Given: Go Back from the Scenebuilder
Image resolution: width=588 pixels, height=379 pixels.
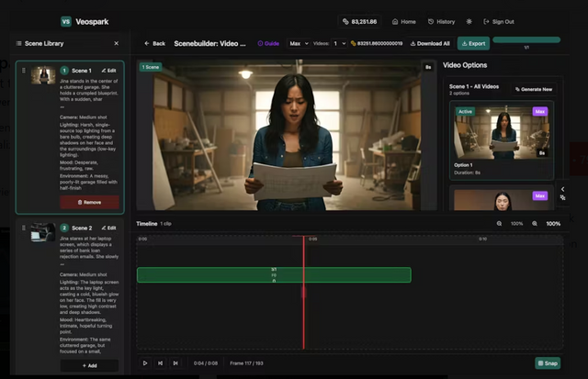Looking at the screenshot, I should coord(154,43).
